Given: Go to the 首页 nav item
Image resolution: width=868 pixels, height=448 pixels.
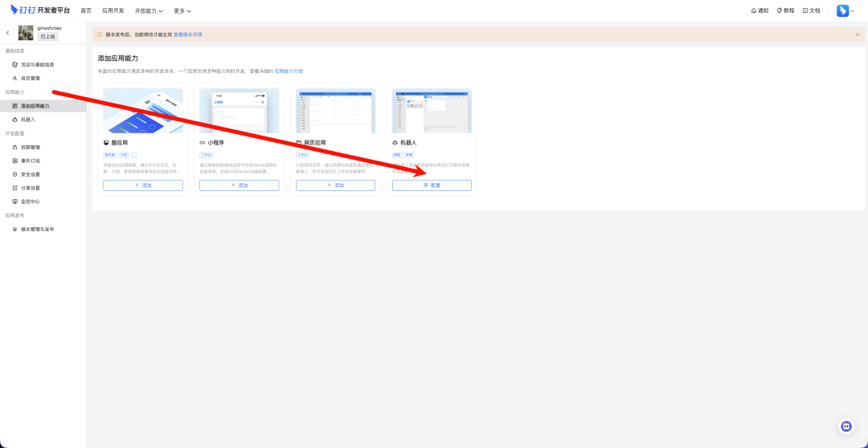Looking at the screenshot, I should (86, 10).
